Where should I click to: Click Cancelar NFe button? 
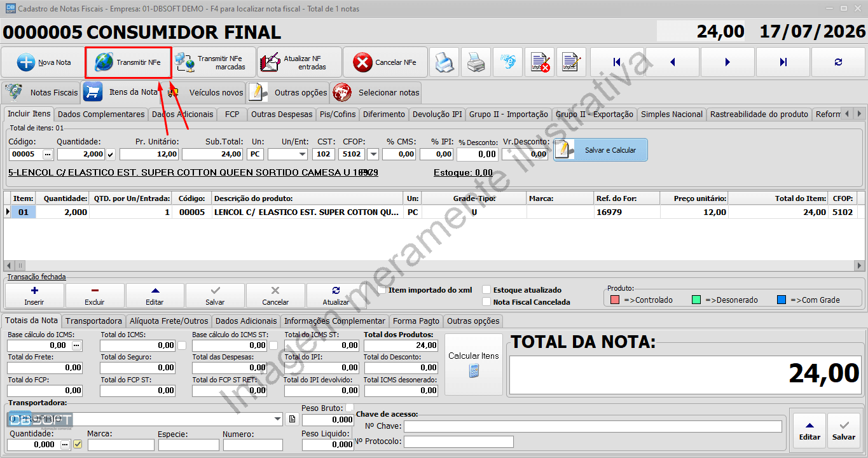[x=385, y=62]
